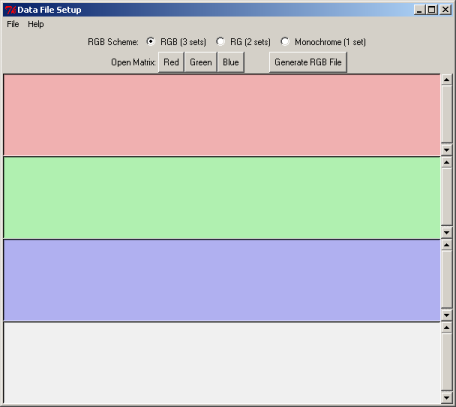Click up arrow of white panel scrollbar
Screen dimensions: 456x407
(x=447, y=328)
